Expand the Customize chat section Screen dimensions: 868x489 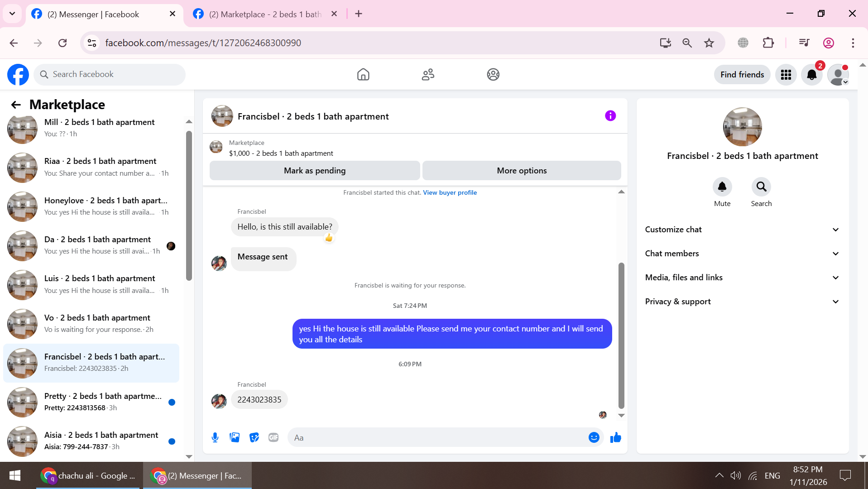click(743, 230)
